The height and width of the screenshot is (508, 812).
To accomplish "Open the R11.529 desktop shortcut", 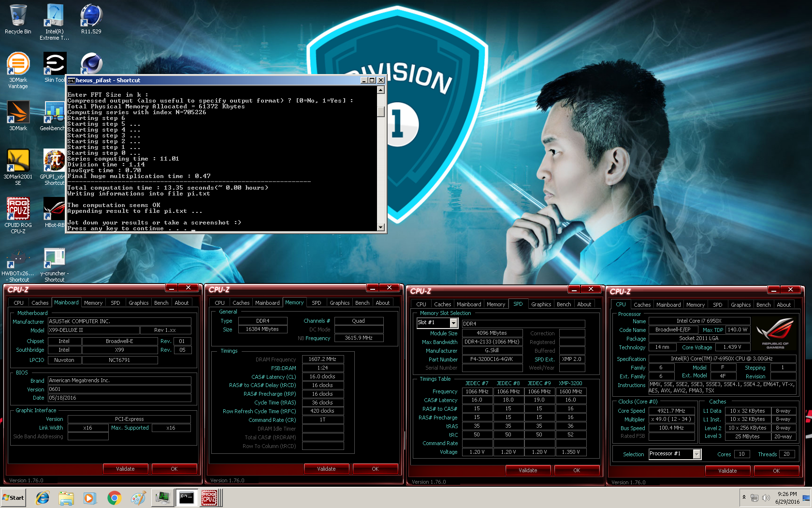I will [91, 19].
